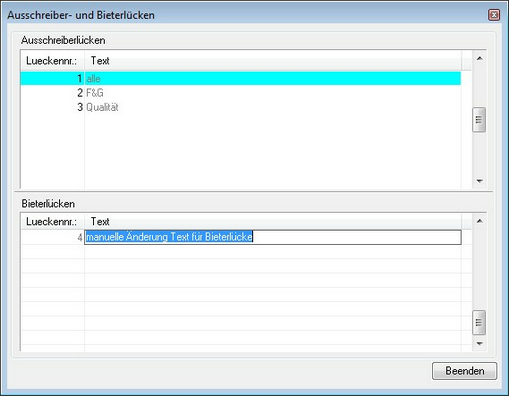Click the Lueckennr. column header in Ausschreiberlücken
The width and height of the screenshot is (509, 396).
pyautogui.click(x=52, y=61)
